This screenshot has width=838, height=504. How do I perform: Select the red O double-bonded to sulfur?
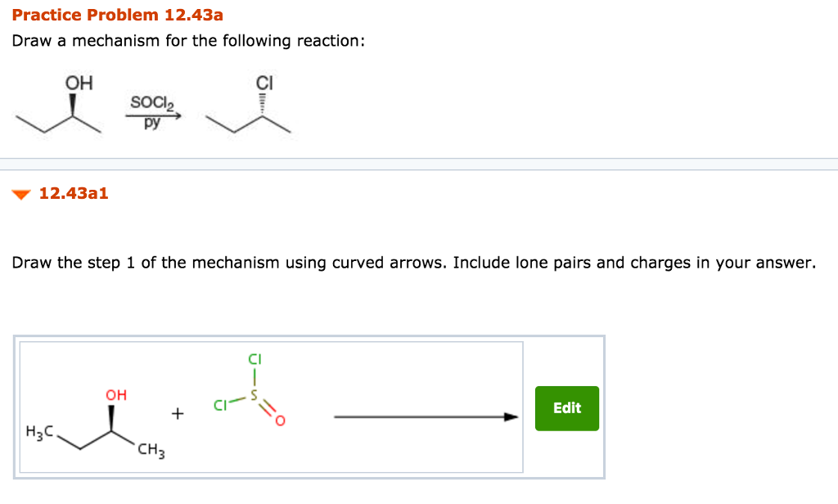pyautogui.click(x=279, y=419)
